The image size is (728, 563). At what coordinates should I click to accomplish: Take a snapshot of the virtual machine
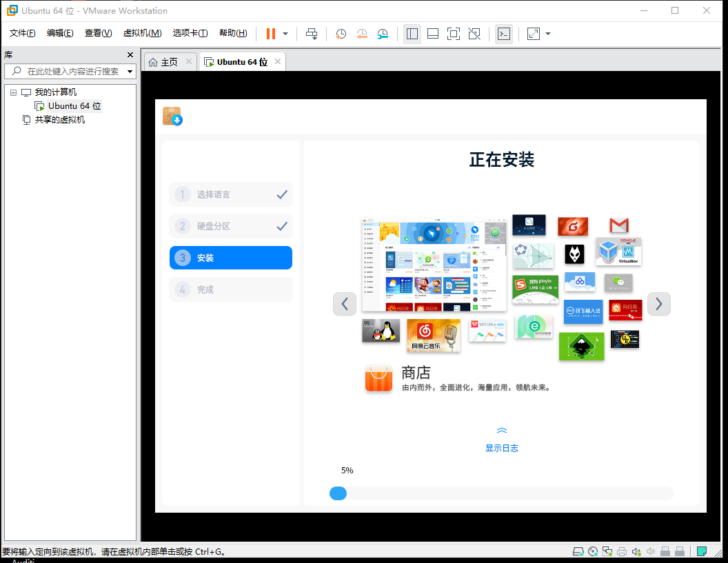pyautogui.click(x=341, y=33)
